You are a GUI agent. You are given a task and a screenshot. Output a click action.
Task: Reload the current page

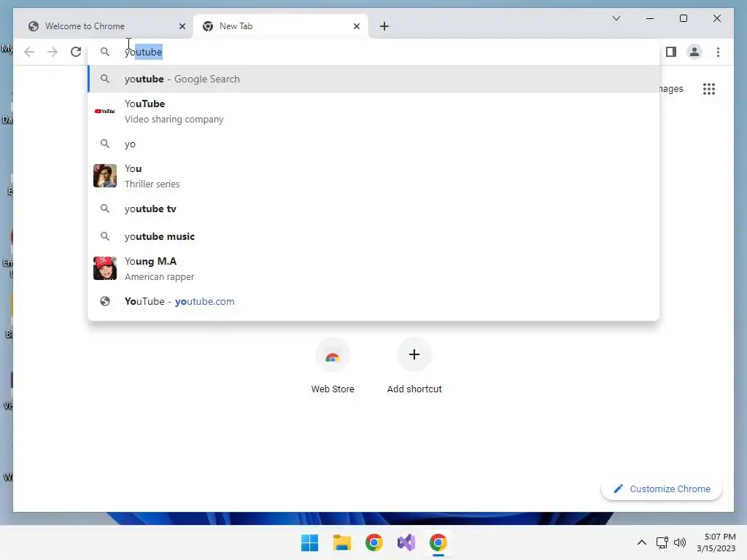pos(76,52)
